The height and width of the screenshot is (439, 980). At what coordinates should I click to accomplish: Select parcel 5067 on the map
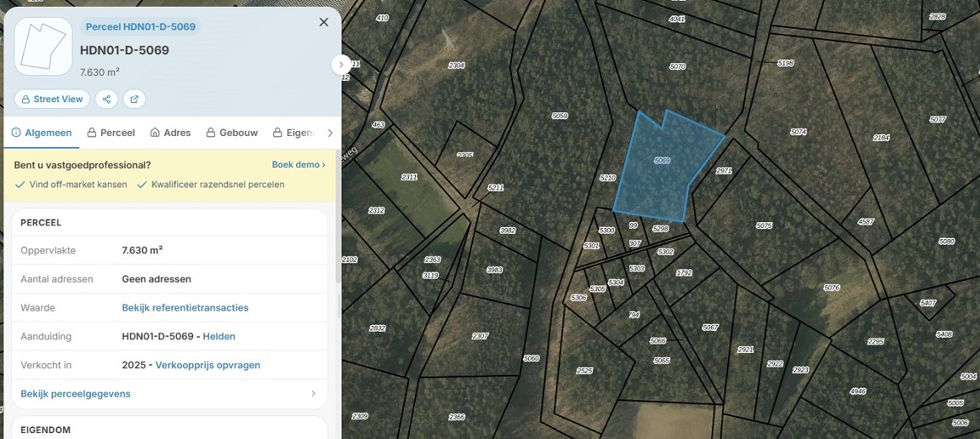pos(711,327)
